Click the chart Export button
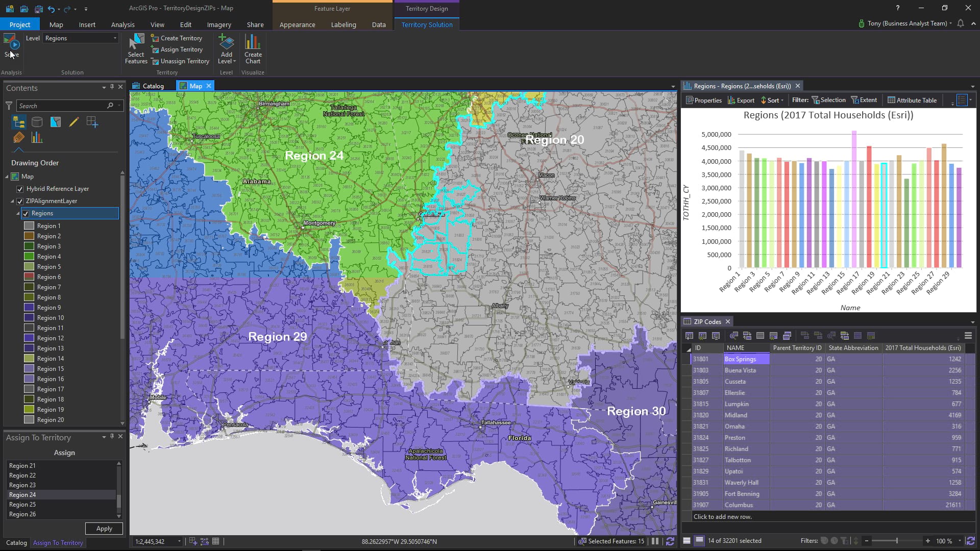The width and height of the screenshot is (980, 551). coord(741,101)
